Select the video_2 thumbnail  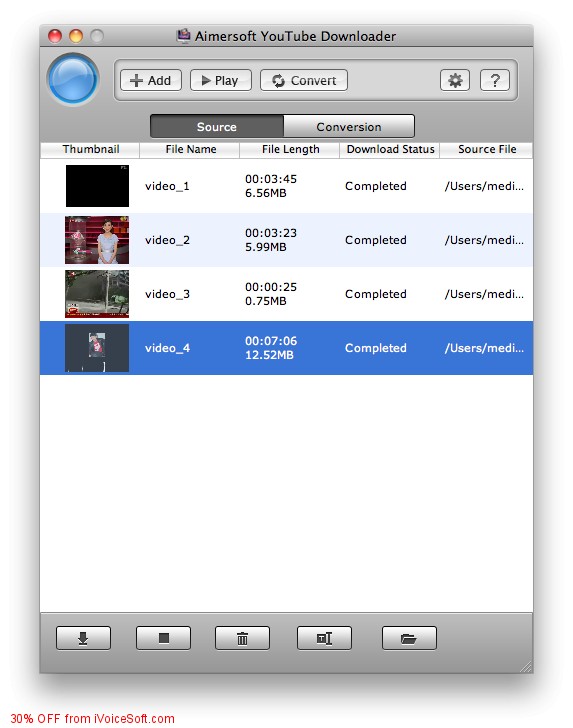(97, 240)
